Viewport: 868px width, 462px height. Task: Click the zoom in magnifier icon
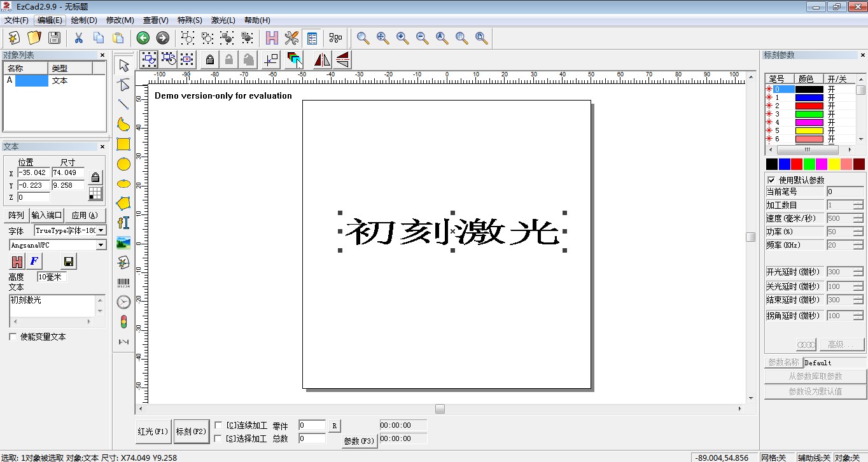401,38
